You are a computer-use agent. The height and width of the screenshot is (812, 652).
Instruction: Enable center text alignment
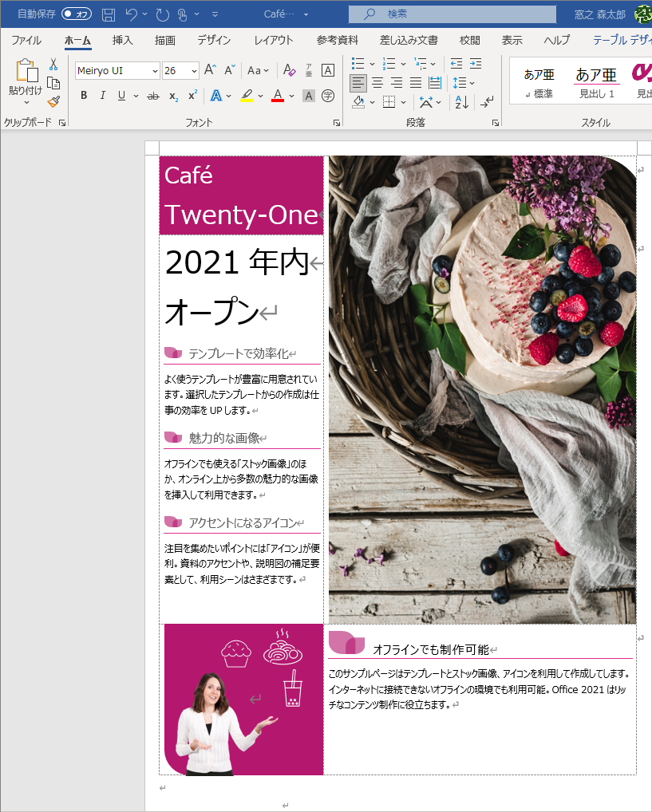click(376, 83)
